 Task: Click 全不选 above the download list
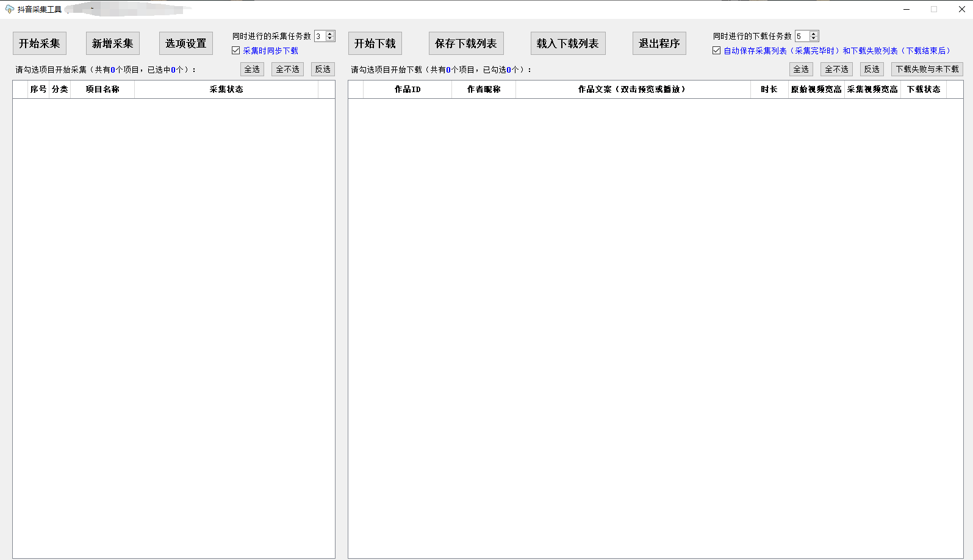[836, 70]
